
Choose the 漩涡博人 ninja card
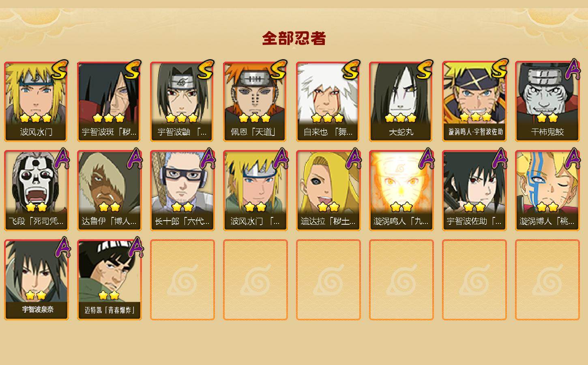[547, 191]
